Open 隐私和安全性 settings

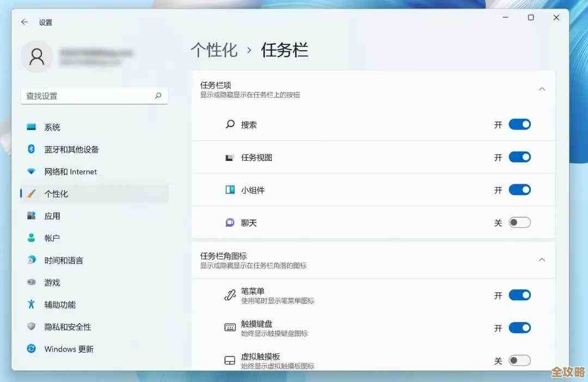67,327
